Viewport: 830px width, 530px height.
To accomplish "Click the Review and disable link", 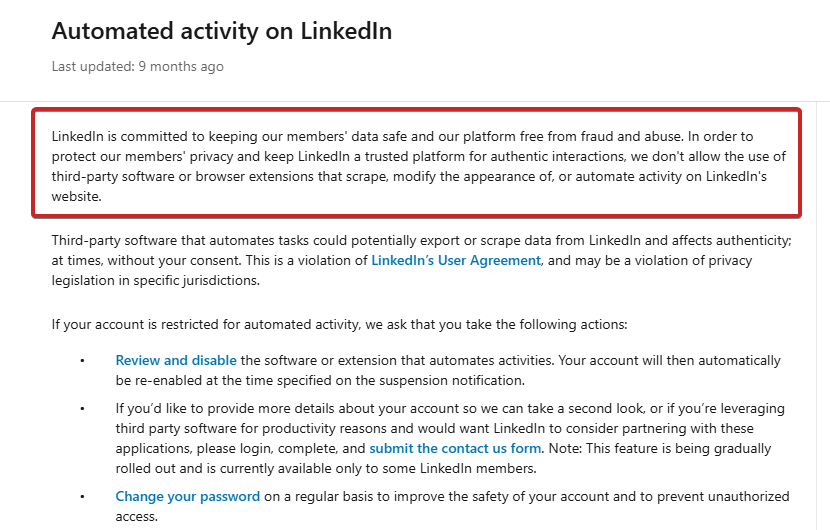I will click(176, 360).
